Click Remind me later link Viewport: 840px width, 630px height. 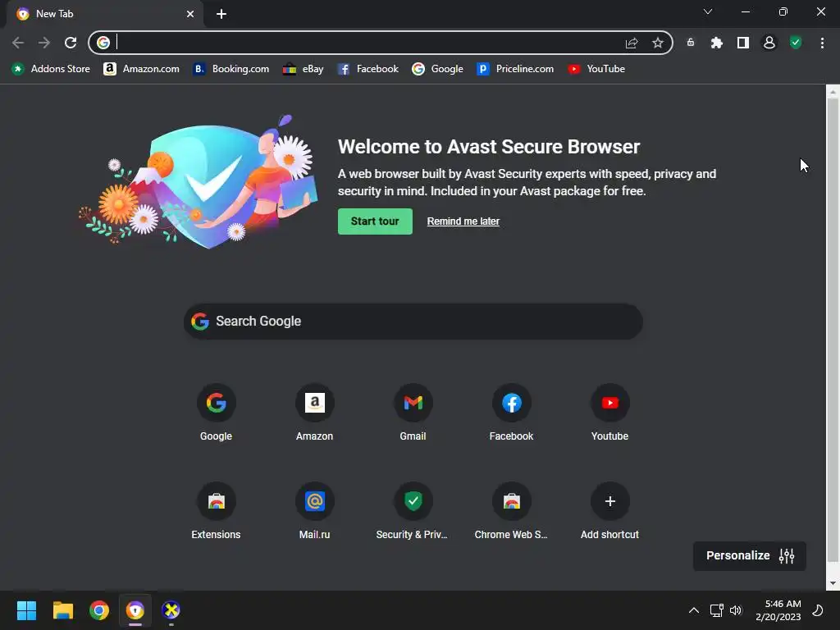click(463, 221)
